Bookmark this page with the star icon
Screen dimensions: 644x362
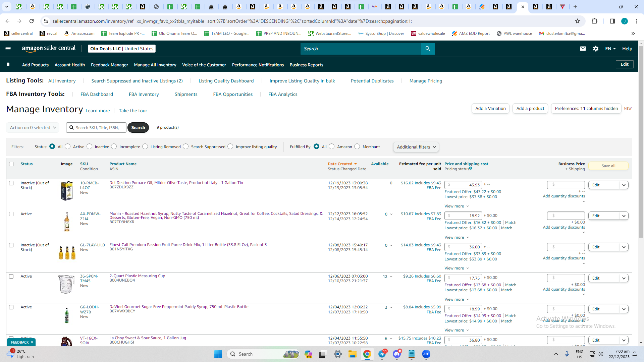pyautogui.click(x=578, y=21)
